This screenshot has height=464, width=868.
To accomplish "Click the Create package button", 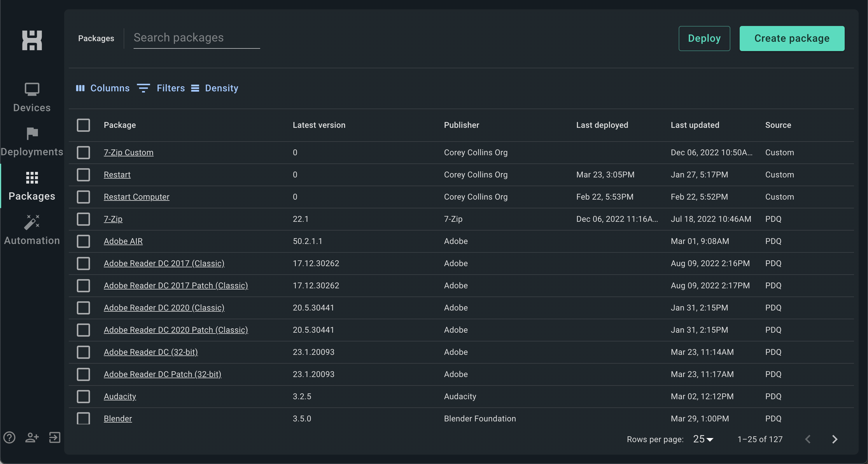I will (x=792, y=39).
